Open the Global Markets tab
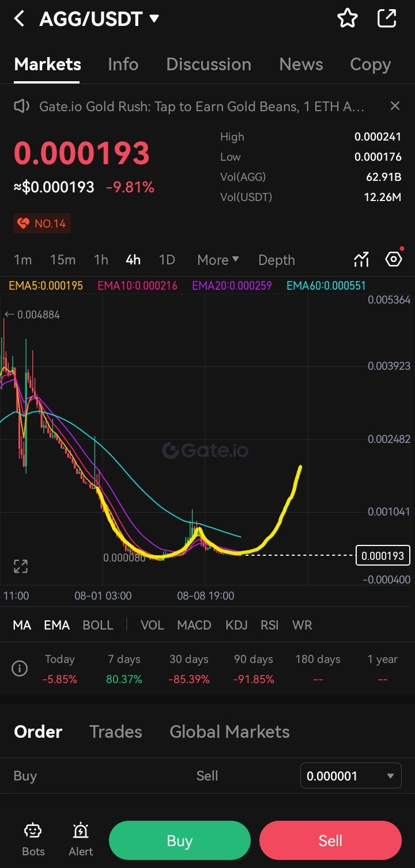 229,731
